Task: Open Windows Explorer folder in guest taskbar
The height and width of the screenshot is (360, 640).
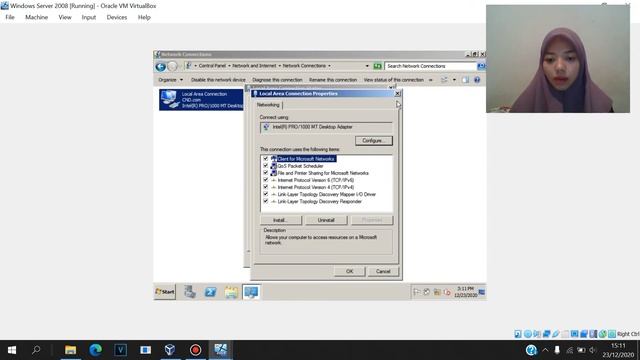Action: click(231, 292)
